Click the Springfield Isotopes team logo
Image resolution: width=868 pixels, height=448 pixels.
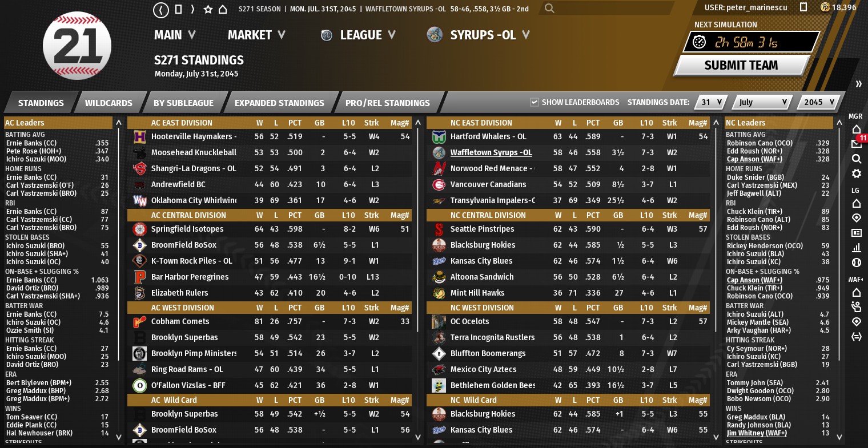click(x=139, y=229)
